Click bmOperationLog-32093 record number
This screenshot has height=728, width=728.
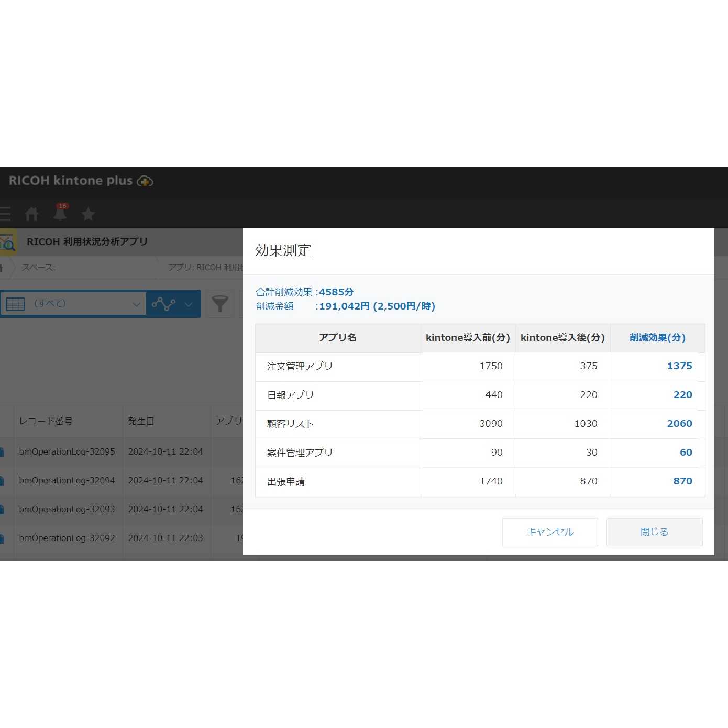point(67,509)
